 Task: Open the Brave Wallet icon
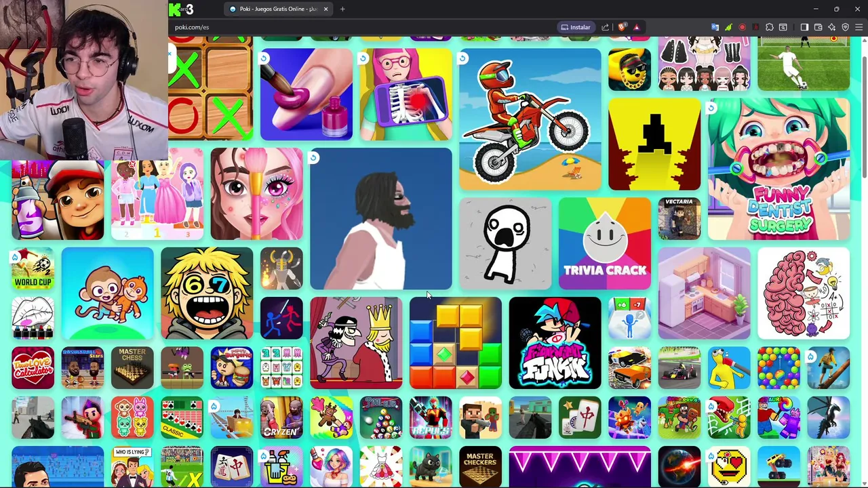[818, 27]
